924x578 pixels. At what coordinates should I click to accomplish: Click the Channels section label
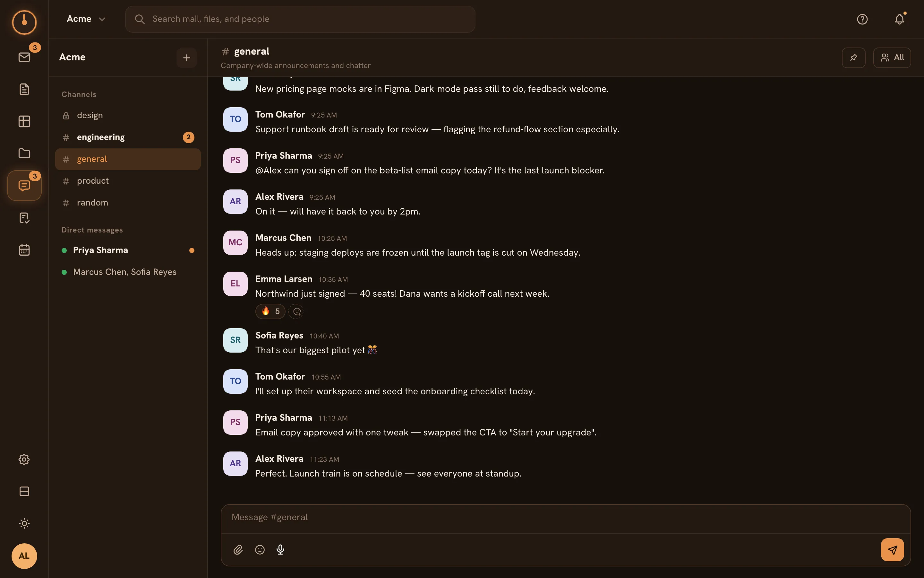click(79, 94)
